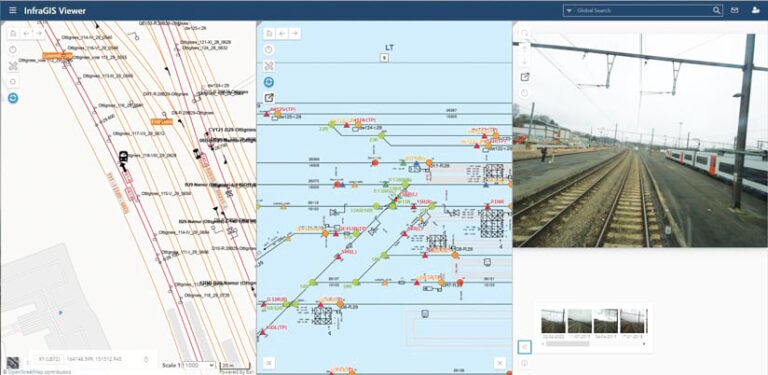Image resolution: width=768 pixels, height=375 pixels.
Task: Open the InfraGIS Viewer hamburger menu
Action: (13, 10)
